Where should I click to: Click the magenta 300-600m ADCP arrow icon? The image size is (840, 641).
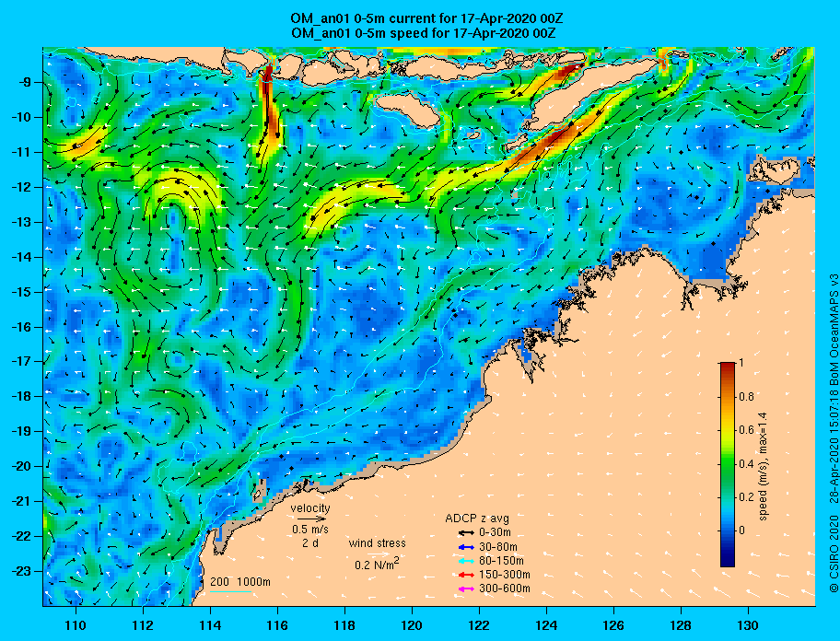tap(467, 589)
